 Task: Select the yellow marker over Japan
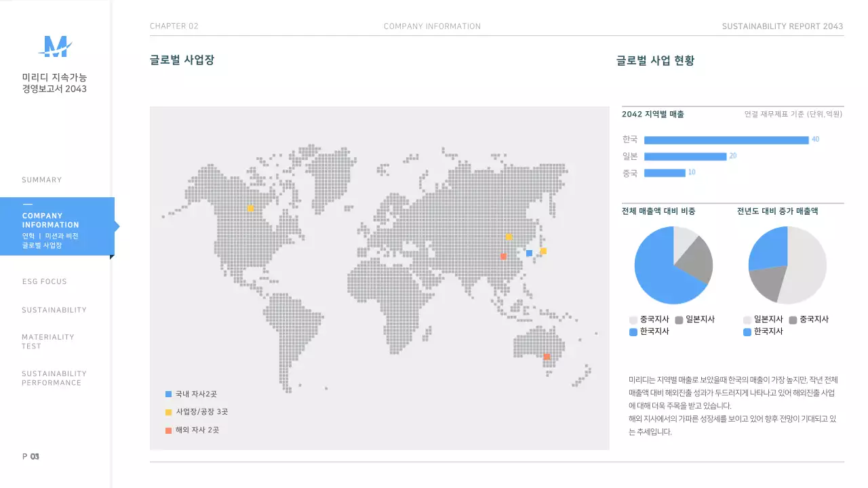(543, 251)
